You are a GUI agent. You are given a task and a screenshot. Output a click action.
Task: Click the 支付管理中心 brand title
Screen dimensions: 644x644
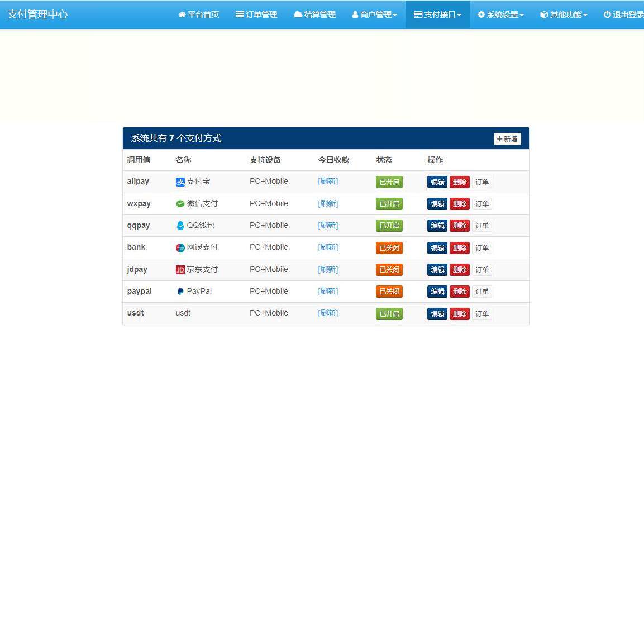[x=38, y=15]
